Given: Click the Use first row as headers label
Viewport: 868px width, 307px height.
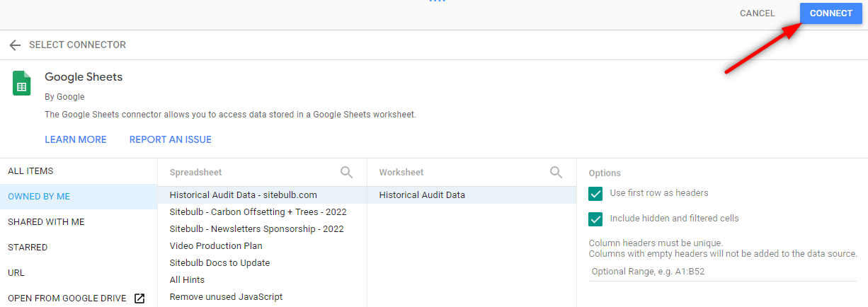Looking at the screenshot, I should coord(659,193).
